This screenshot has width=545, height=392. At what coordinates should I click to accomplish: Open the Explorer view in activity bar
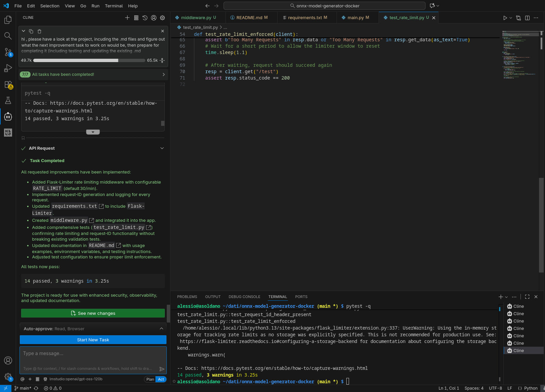(x=8, y=20)
